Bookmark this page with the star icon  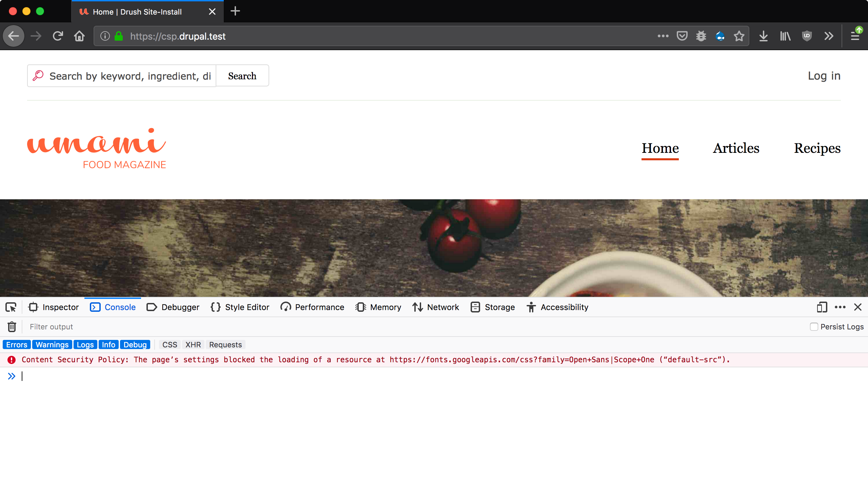pyautogui.click(x=739, y=36)
